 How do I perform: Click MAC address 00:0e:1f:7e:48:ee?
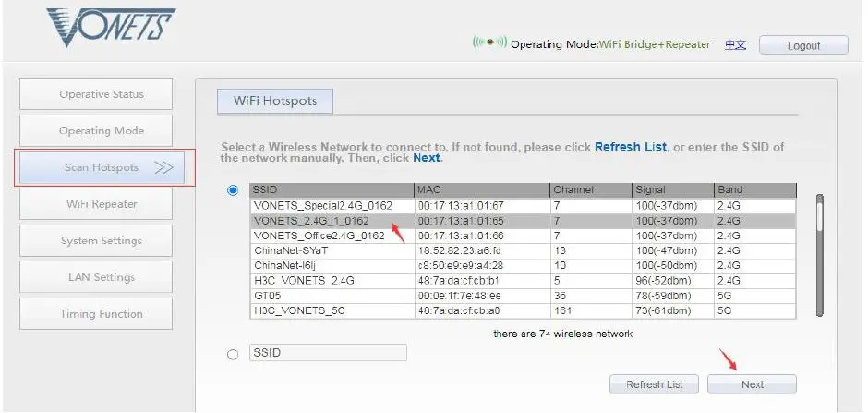pos(460,297)
